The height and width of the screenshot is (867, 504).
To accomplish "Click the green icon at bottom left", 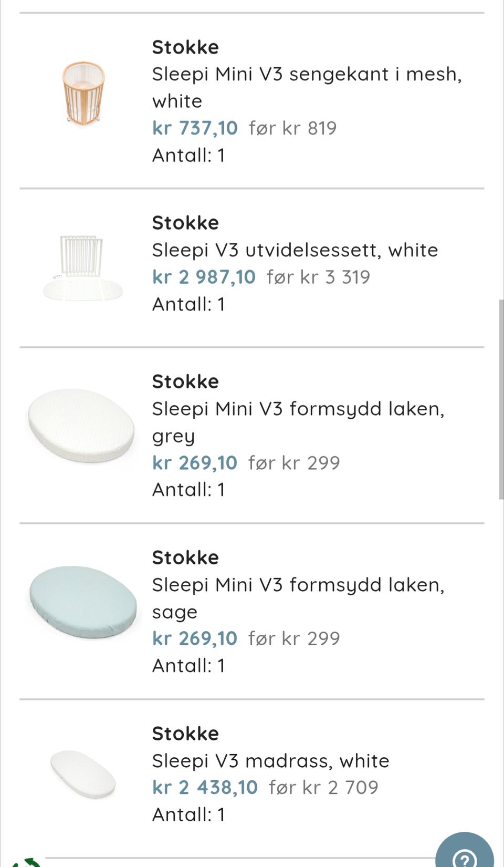I will pyautogui.click(x=26, y=862).
